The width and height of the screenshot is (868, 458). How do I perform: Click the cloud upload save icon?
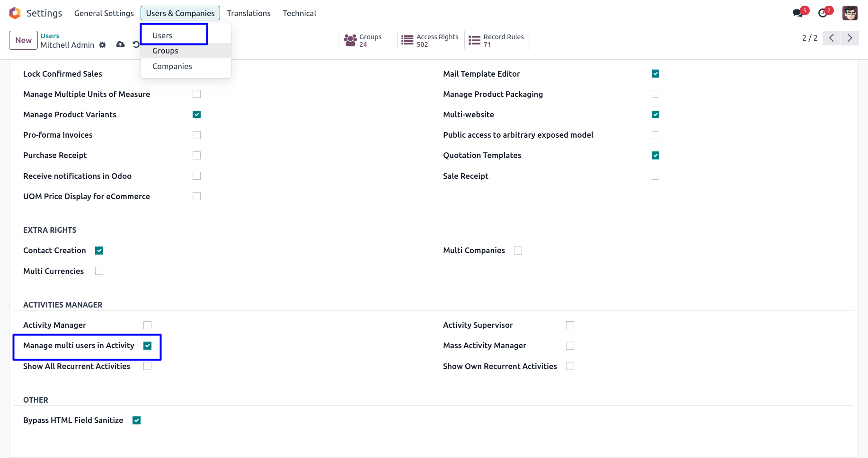tap(121, 44)
